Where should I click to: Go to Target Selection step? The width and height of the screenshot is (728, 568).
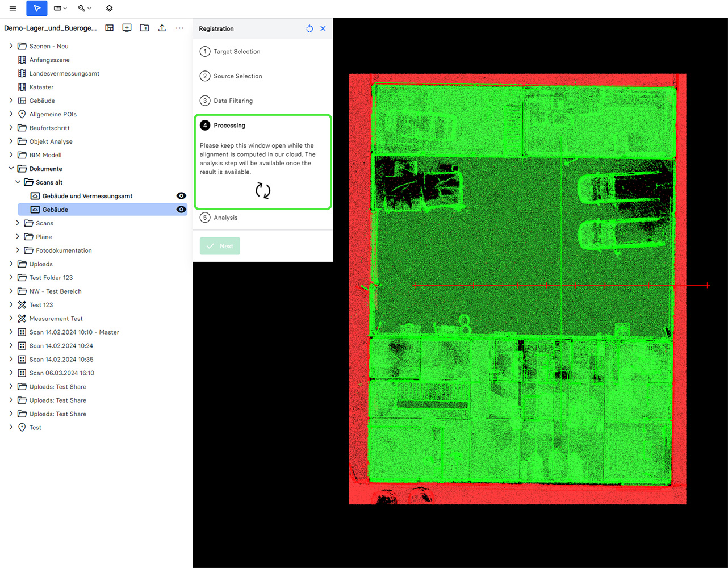click(x=237, y=52)
